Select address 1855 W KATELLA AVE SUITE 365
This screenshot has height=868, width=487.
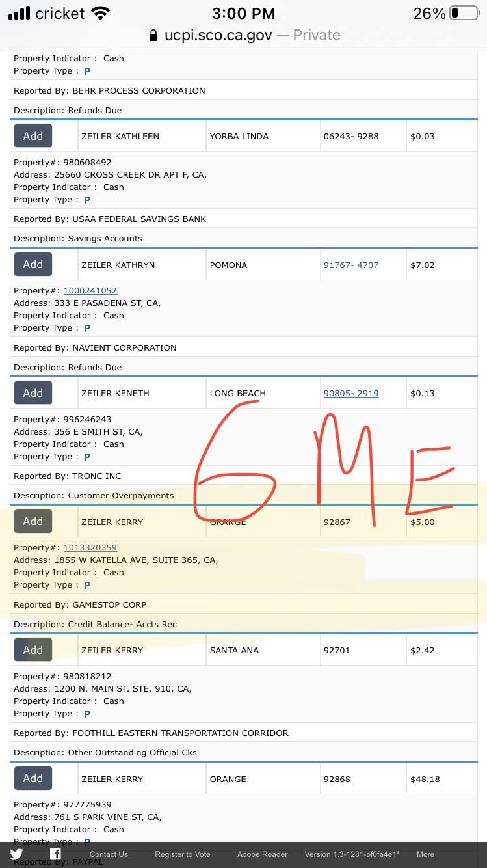116,560
